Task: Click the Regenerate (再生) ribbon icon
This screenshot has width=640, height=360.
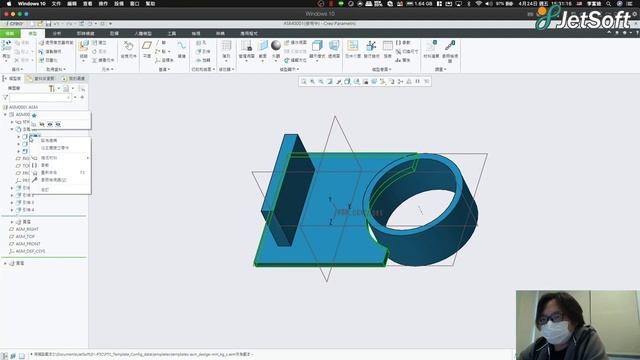Action: [6, 46]
